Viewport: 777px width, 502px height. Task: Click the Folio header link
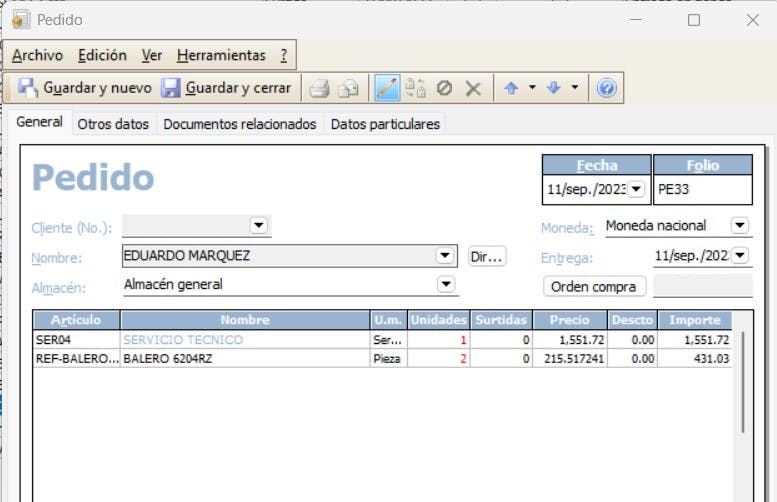[703, 166]
